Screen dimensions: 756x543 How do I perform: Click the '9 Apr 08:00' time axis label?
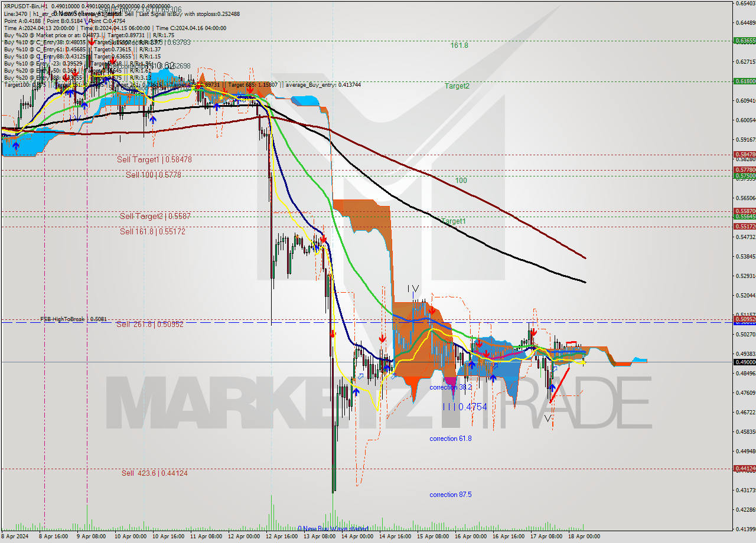[x=90, y=537]
